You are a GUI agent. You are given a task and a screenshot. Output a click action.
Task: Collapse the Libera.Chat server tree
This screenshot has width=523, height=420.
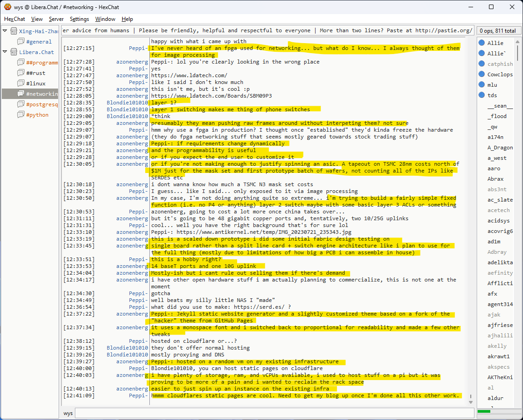coord(5,52)
